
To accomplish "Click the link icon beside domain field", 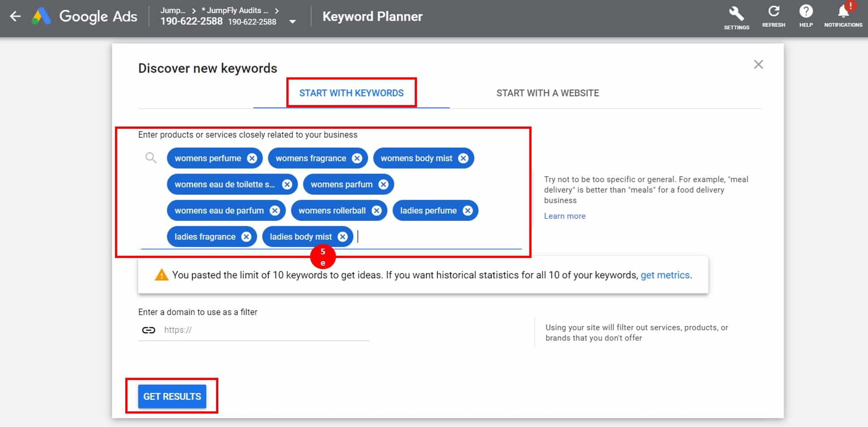I will (x=149, y=330).
